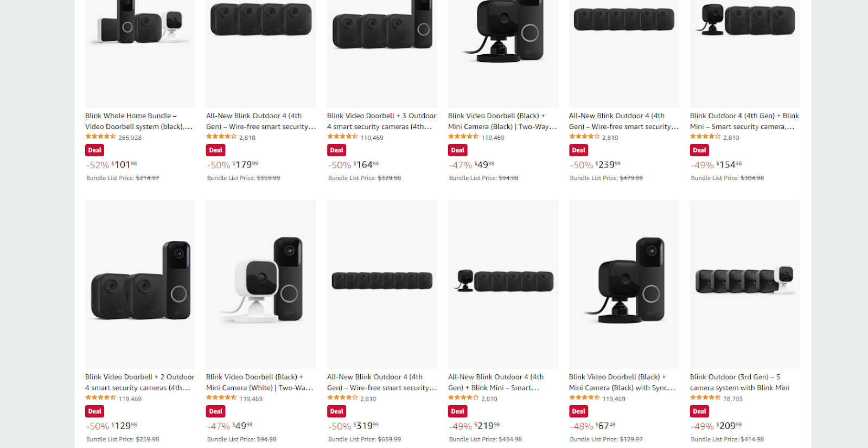Open five-camera Blink Outdoor 4 thumbnail
The width and height of the screenshot is (868, 448).
pyautogui.click(x=624, y=53)
